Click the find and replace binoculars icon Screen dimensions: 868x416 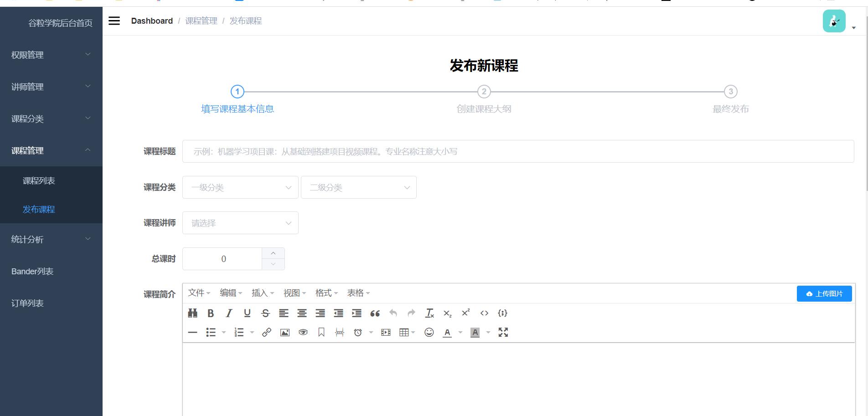193,313
